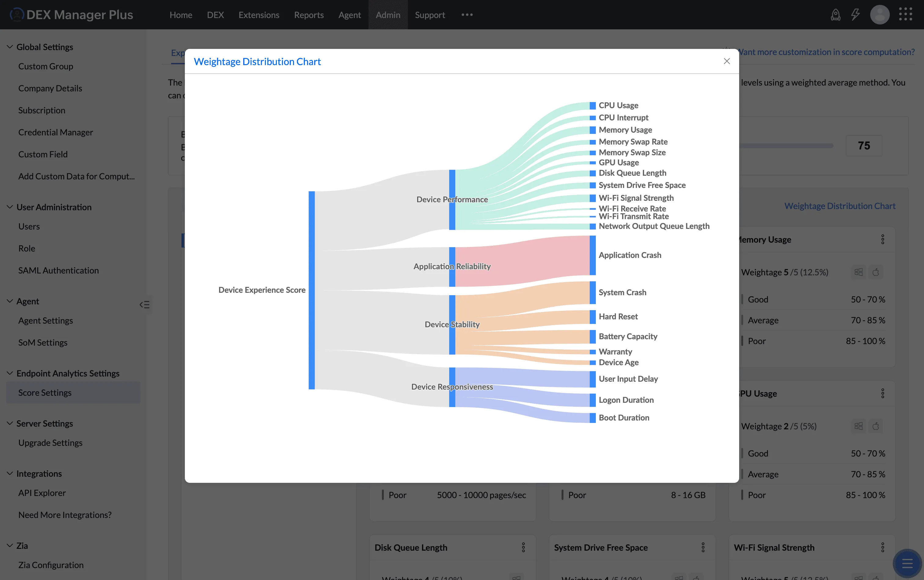Viewport: 924px width, 580px height.
Task: Open the Agent top menu
Action: click(350, 15)
